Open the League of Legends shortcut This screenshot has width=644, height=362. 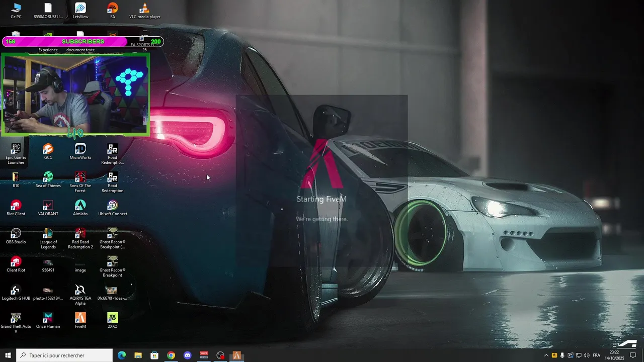point(48,238)
